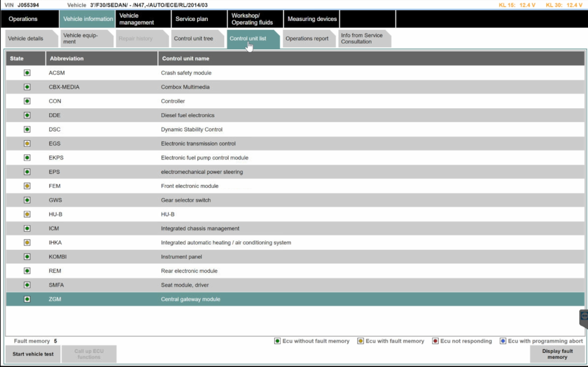Screen dimensions: 588x367
Task: Toggle the state indicator for IHKA
Action: [27, 242]
